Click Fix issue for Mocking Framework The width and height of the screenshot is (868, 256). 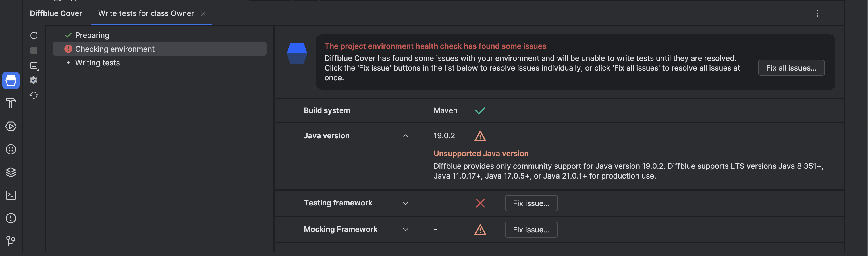click(531, 230)
